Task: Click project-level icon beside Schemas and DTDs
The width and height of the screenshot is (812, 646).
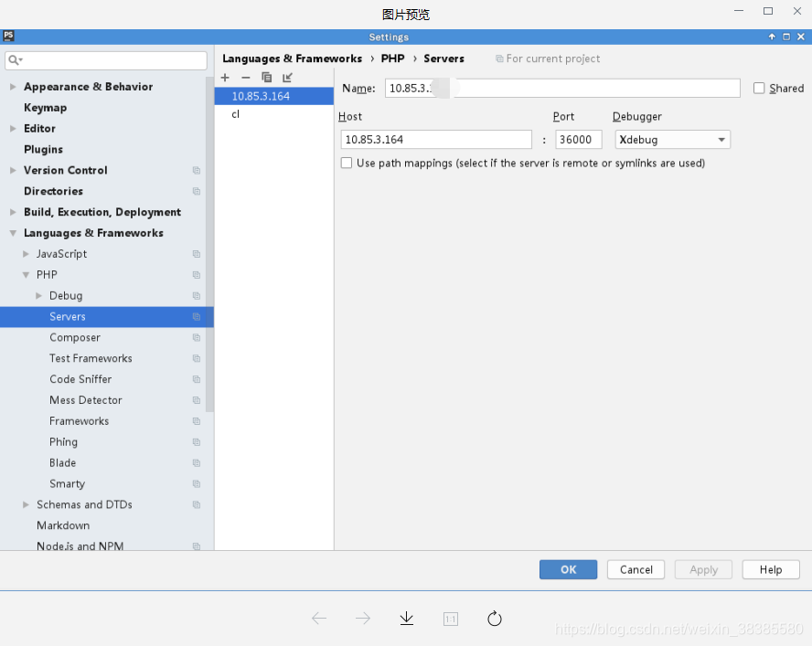Action: [197, 504]
